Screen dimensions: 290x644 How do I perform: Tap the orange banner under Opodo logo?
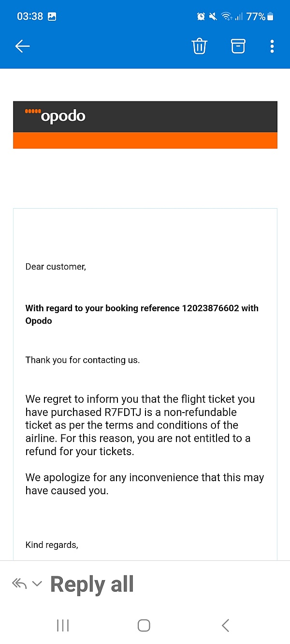[145, 141]
